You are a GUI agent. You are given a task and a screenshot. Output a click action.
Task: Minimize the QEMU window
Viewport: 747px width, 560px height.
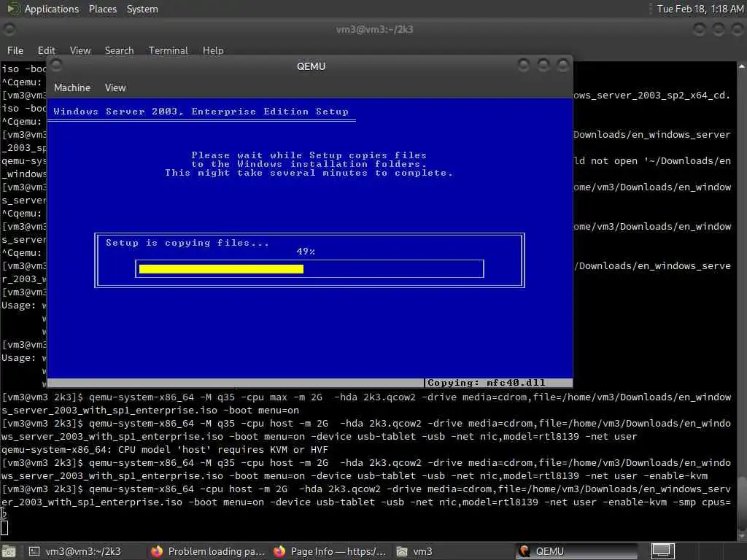pyautogui.click(x=524, y=65)
